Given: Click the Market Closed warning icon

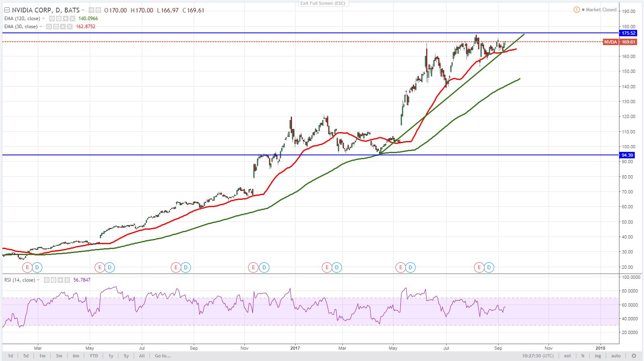Looking at the screenshot, I should tap(576, 10).
